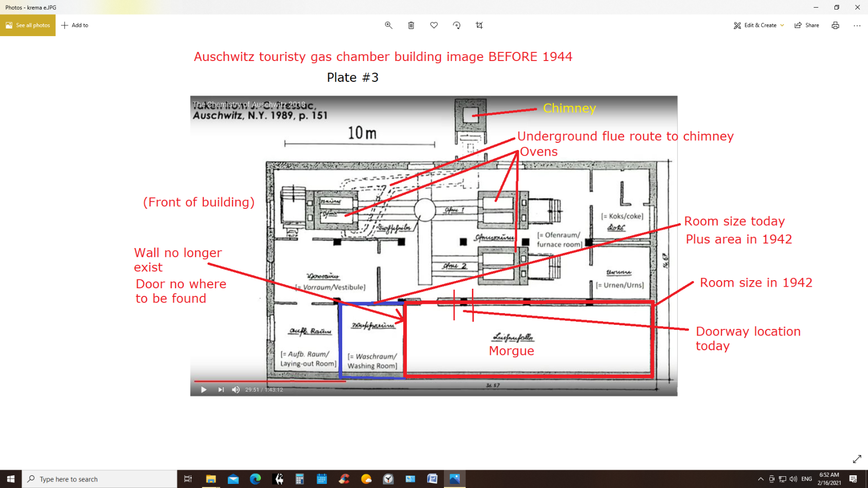Screen dimensions: 868x488
Task: Toggle full screen with the diagonal arrows
Action: coord(857,459)
